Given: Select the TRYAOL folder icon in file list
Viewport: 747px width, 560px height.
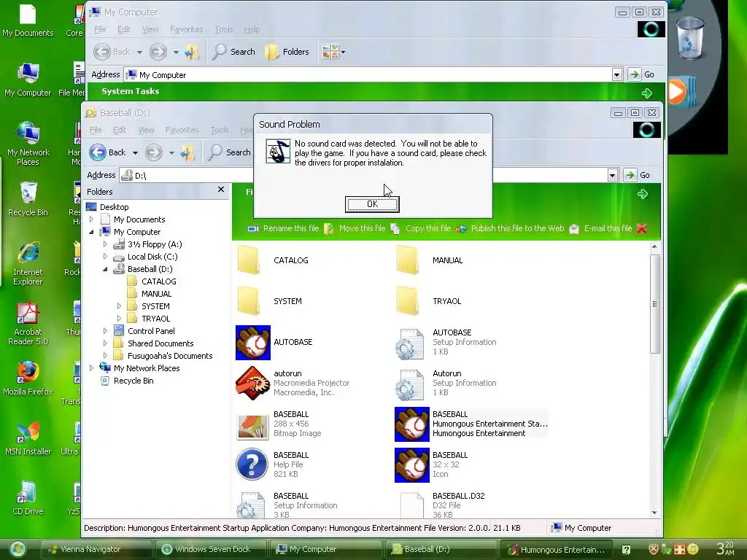Looking at the screenshot, I should [x=409, y=301].
